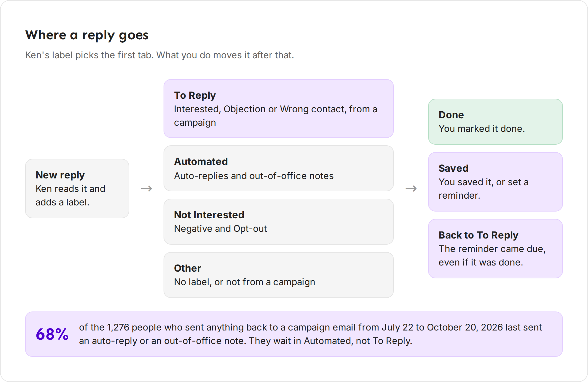Click the 'Where a reply goes' heading
Image resolution: width=588 pixels, height=382 pixels.
click(87, 35)
